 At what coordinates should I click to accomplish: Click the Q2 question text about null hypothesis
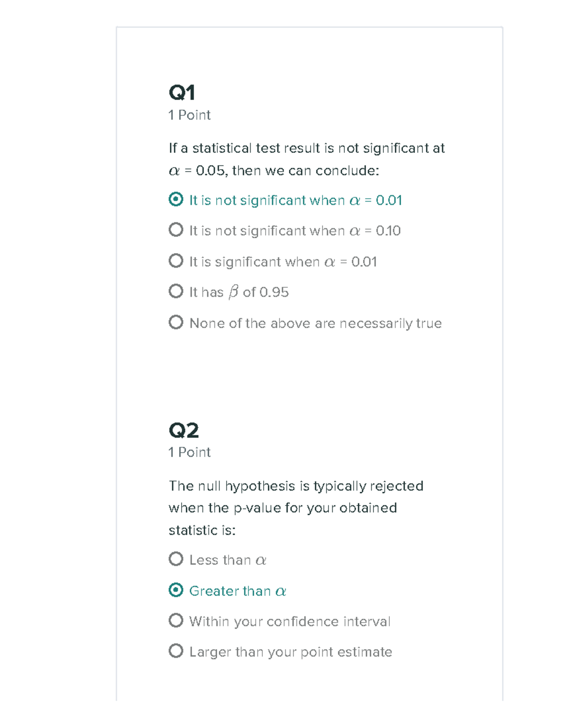pyautogui.click(x=296, y=508)
